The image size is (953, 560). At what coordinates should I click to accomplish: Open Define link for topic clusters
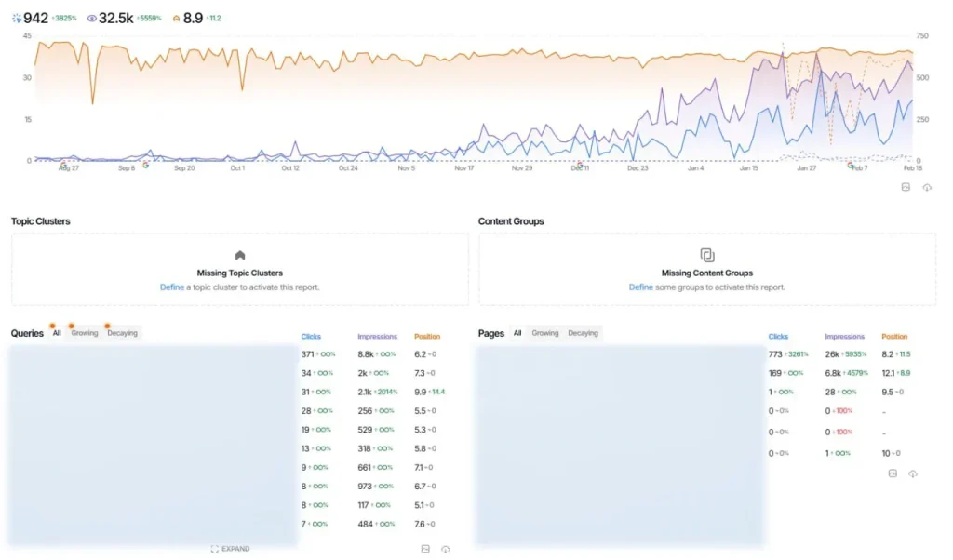tap(171, 287)
